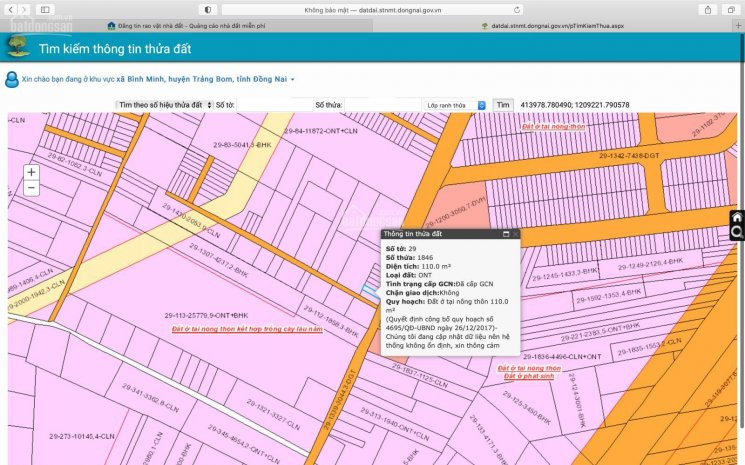This screenshot has height=465, width=745.
Task: Click coordinates readout 413978.780490; 1209221.790578
Action: click(575, 105)
